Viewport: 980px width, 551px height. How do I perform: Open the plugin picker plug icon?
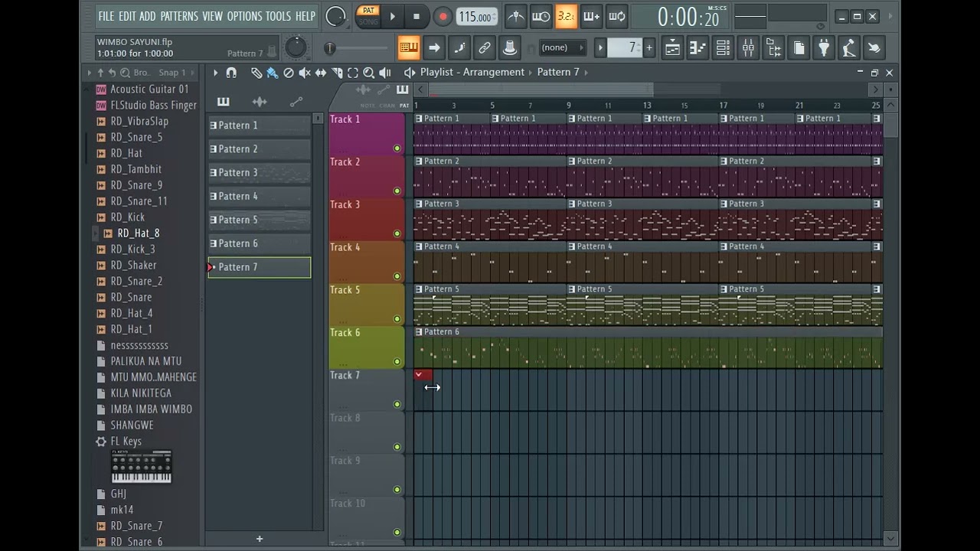point(824,48)
